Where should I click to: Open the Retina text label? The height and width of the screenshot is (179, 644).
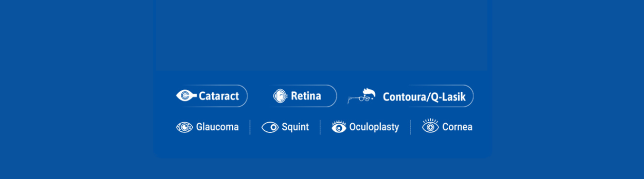point(306,96)
